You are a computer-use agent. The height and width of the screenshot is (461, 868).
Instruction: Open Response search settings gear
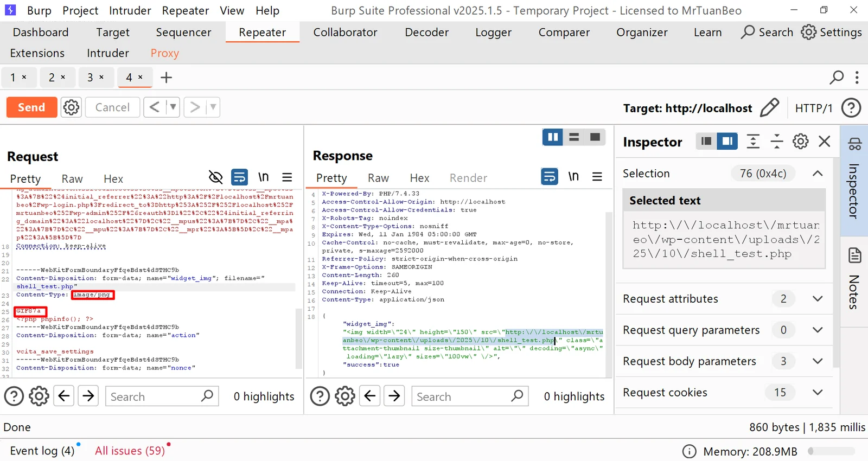(345, 396)
